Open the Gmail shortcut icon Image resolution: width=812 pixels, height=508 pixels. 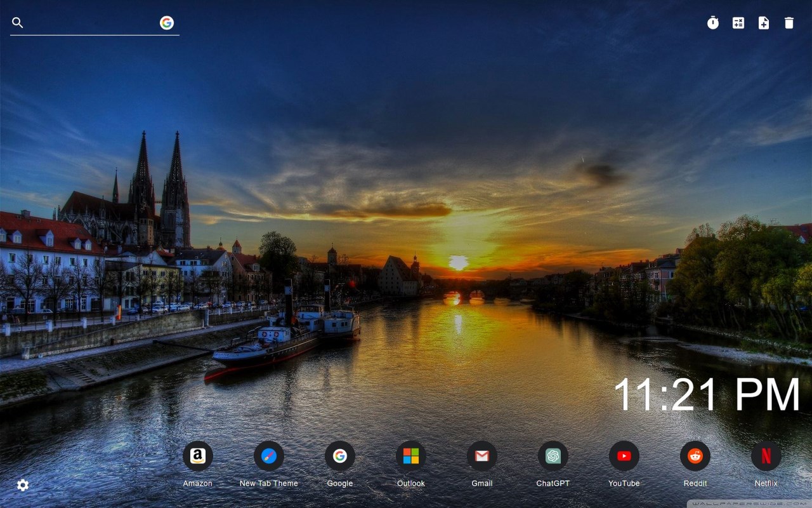(x=482, y=456)
